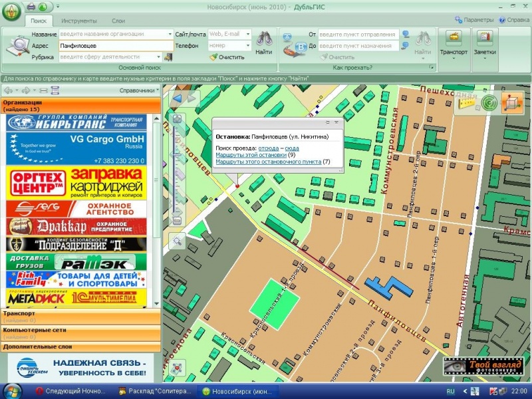Image resolution: width=532 pixels, height=399 pixels.
Task: Open Параметры settings
Action: point(474,20)
